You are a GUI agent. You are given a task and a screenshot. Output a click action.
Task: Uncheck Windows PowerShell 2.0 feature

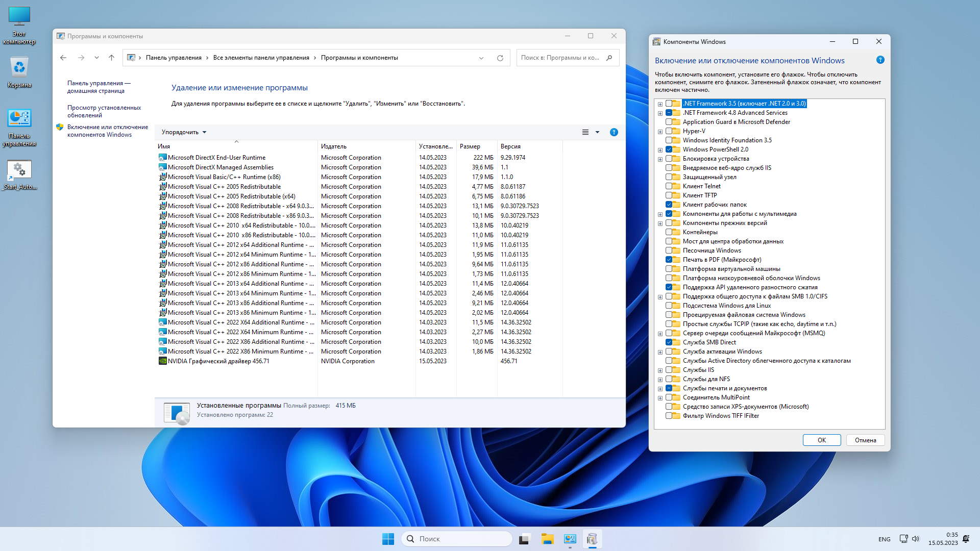(669, 149)
